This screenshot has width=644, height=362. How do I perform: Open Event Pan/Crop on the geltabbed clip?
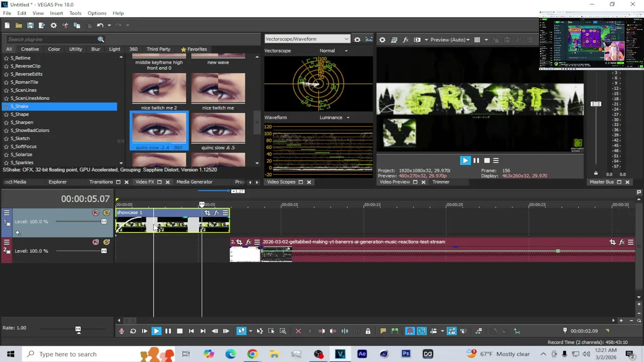[x=612, y=242]
